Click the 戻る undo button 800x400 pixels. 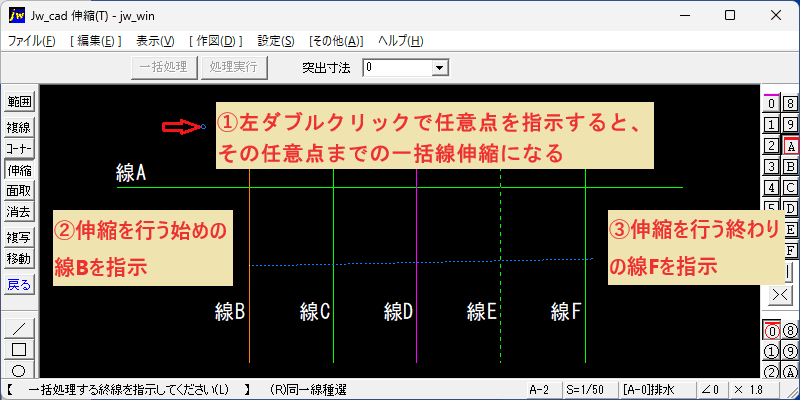pos(19,285)
